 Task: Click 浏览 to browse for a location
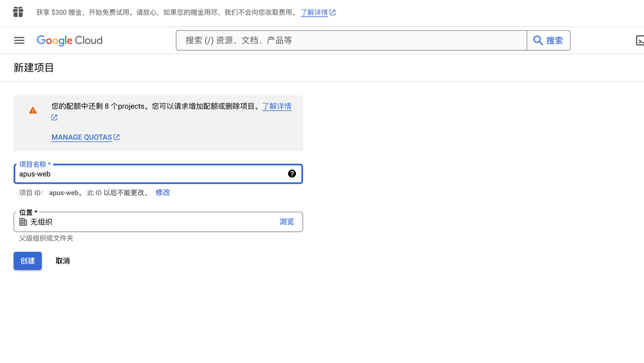pos(287,222)
